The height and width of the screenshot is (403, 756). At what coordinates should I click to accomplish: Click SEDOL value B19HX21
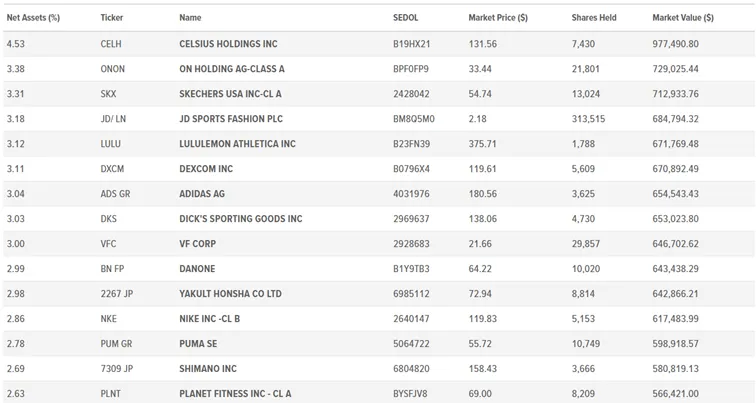tap(411, 44)
